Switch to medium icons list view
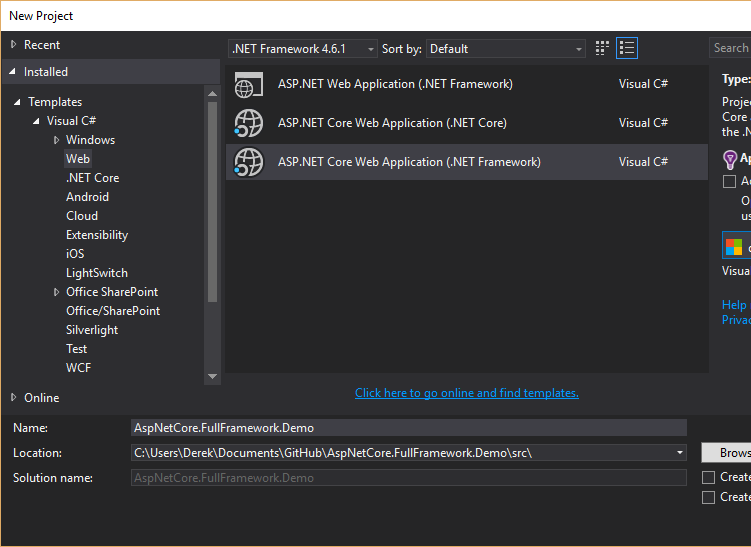This screenshot has height=547, width=751. click(626, 48)
